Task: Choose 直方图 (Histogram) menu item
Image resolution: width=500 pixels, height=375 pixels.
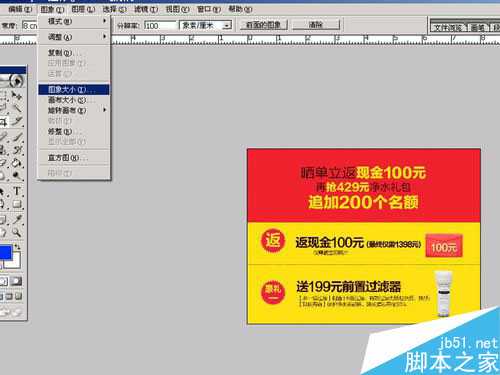Action: 74,157
